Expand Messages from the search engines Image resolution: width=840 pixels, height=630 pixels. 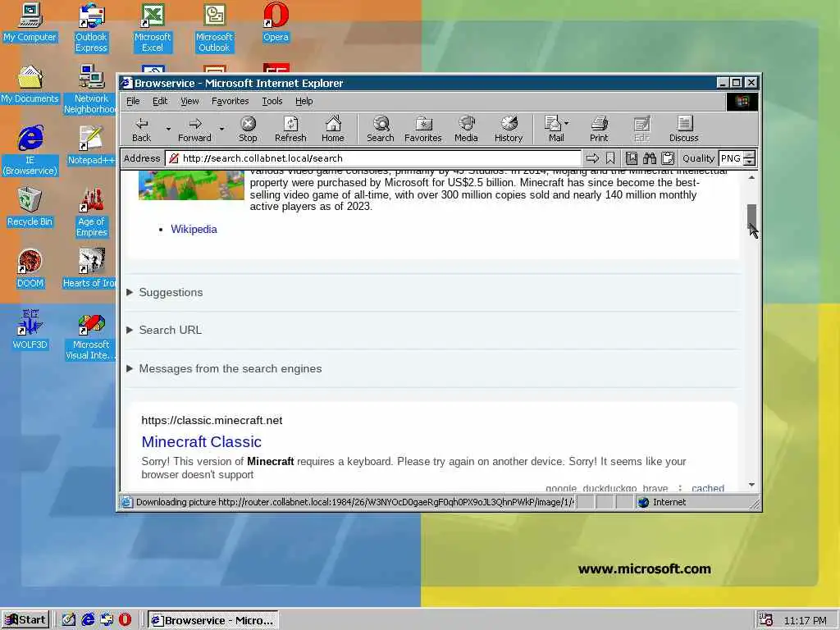click(225, 368)
